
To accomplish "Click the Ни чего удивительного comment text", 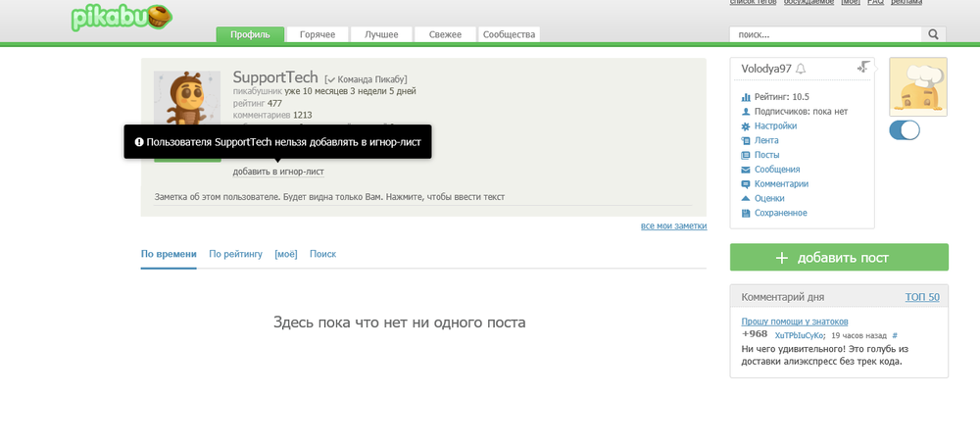I will point(824,355).
